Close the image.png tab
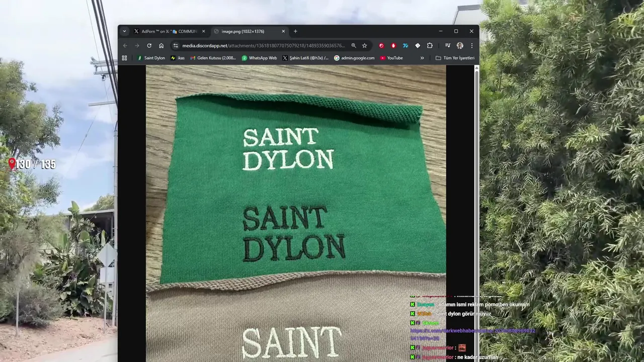The height and width of the screenshot is (362, 644). coord(283,31)
